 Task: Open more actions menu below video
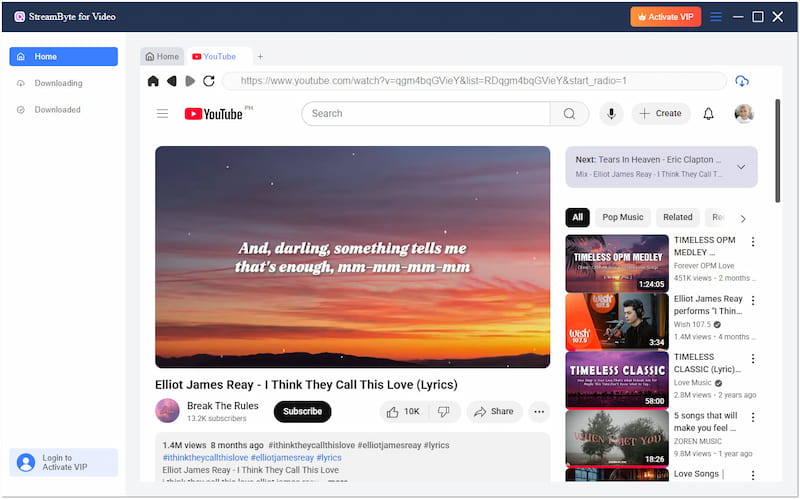pos(539,411)
